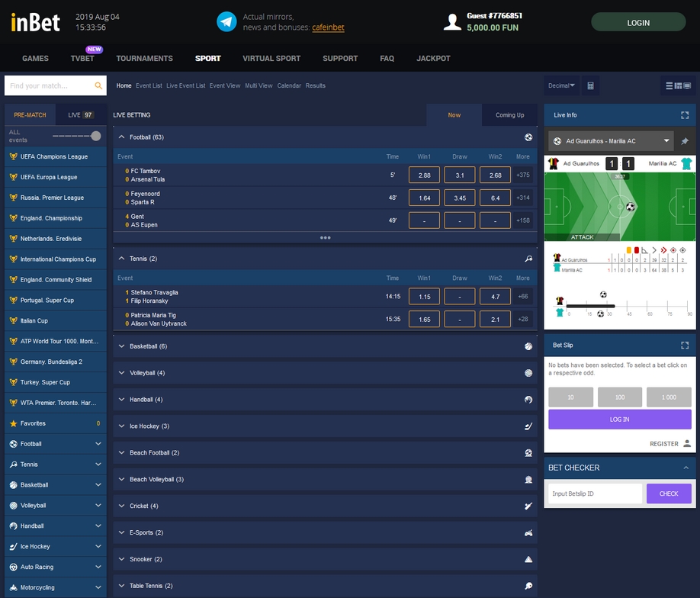Expand the Basketball (6) section
The height and width of the screenshot is (598, 700).
tap(121, 346)
